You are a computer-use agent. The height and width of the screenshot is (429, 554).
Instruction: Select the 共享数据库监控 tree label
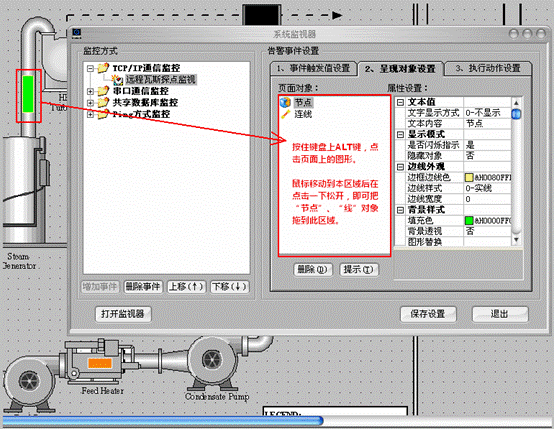145,103
